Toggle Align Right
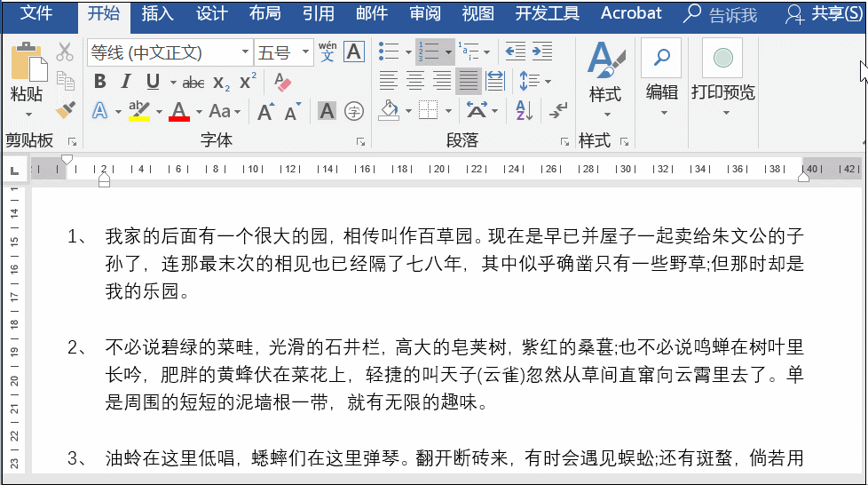 pyautogui.click(x=442, y=82)
